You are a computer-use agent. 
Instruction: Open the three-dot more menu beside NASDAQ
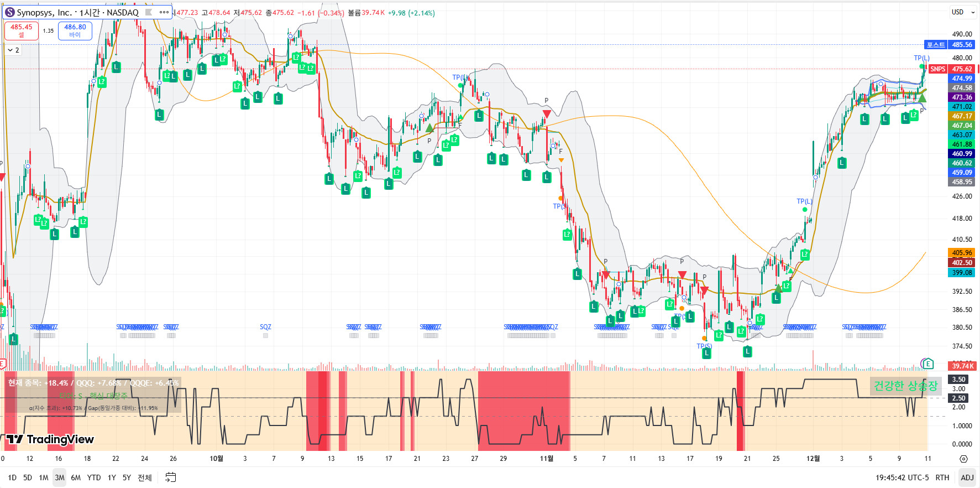click(164, 12)
